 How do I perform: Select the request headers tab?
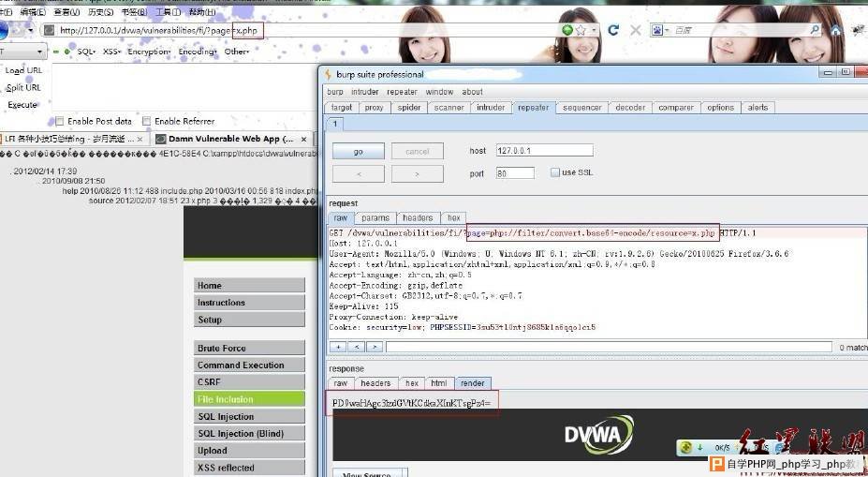[x=418, y=217]
